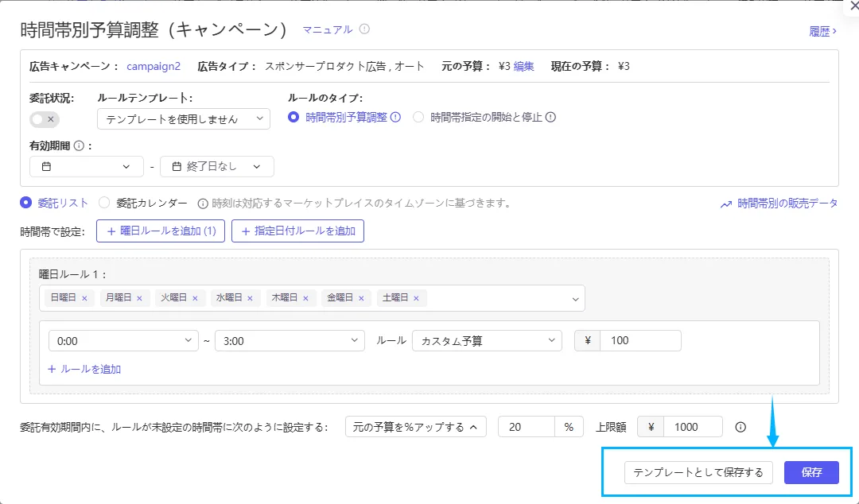Click the 日曜日 tag label
The height and width of the screenshot is (504, 859).
click(64, 297)
